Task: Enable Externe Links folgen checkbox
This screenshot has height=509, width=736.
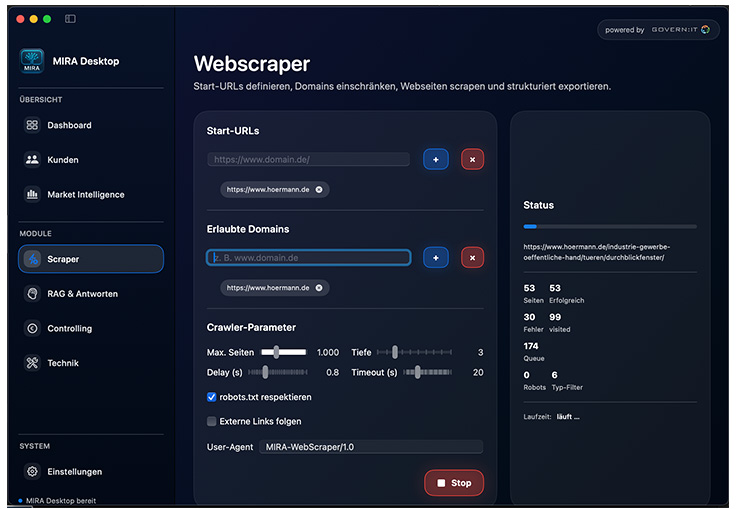Action: pyautogui.click(x=212, y=421)
